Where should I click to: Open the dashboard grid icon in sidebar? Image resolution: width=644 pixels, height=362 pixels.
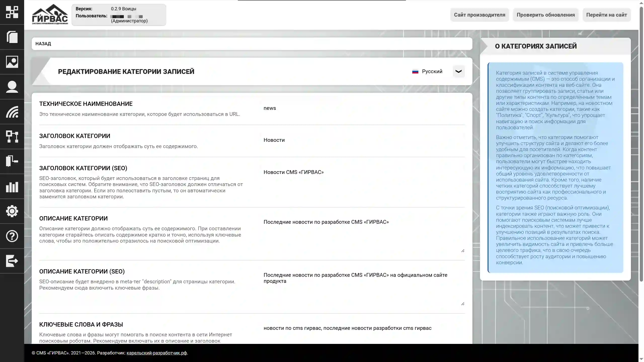click(x=12, y=12)
